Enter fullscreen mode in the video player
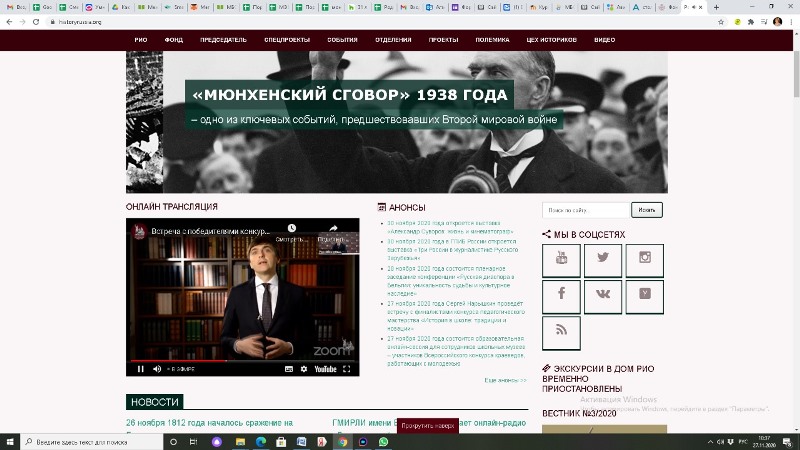This screenshot has height=450, width=800. click(348, 369)
